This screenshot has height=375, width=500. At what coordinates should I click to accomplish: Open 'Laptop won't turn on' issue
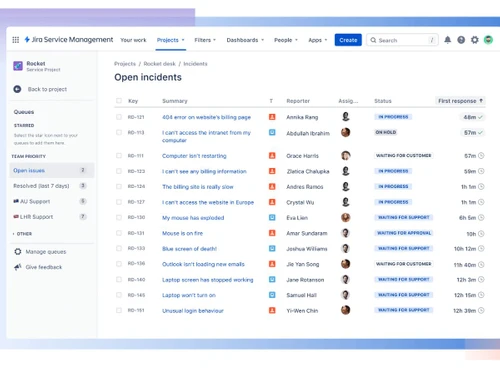(x=189, y=295)
